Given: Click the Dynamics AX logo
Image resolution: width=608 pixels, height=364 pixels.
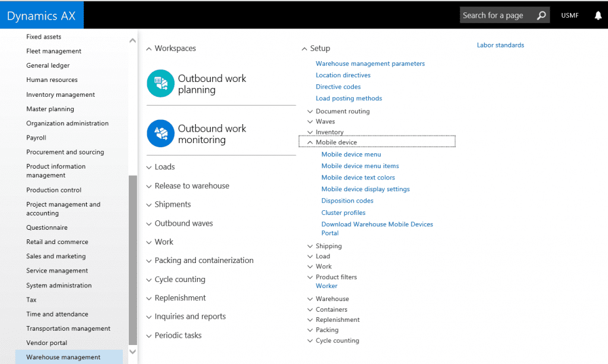Looking at the screenshot, I should 42,15.
